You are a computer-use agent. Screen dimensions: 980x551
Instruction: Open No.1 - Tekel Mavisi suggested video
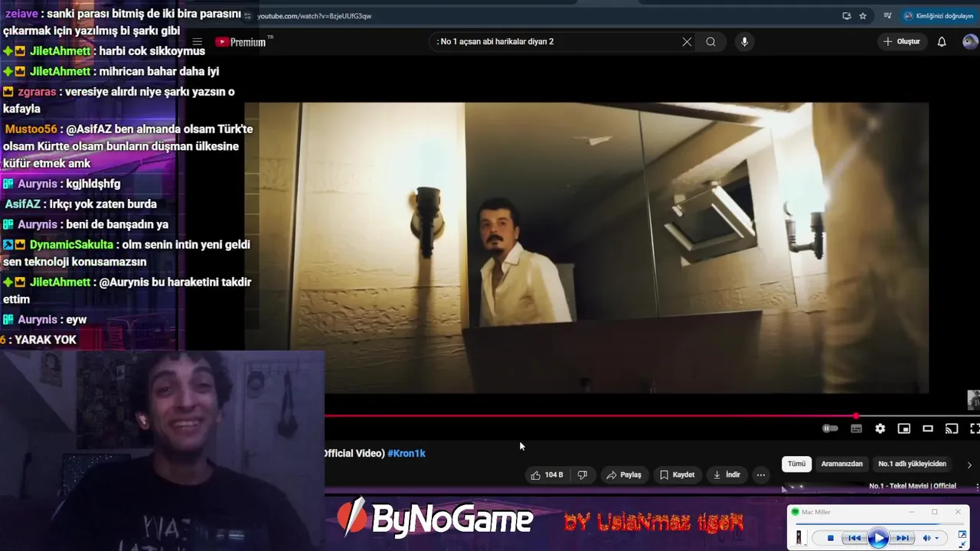913,486
